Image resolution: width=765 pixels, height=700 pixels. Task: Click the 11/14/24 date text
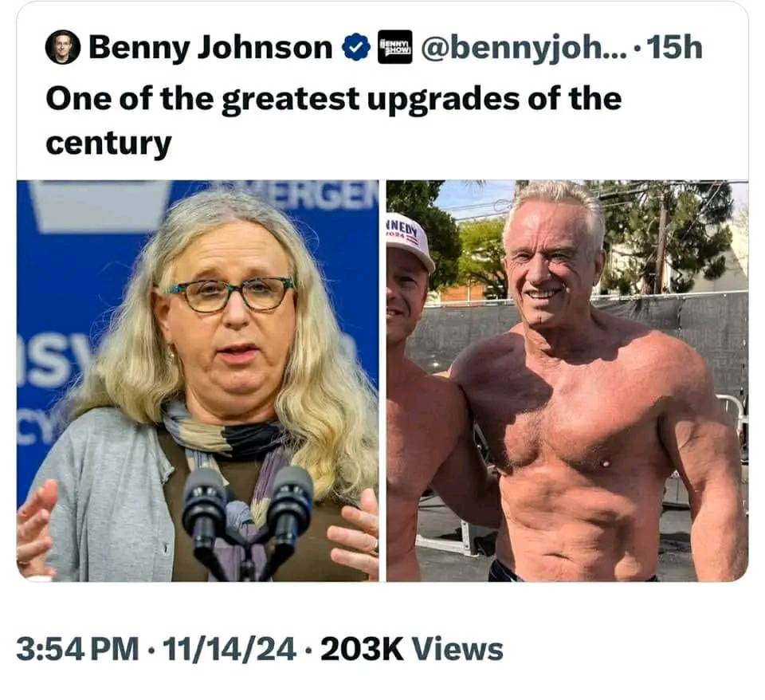pyautogui.click(x=229, y=650)
